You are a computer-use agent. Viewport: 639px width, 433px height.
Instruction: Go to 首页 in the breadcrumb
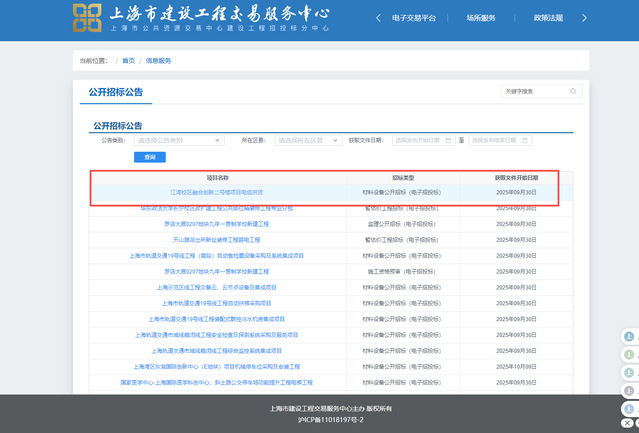click(x=128, y=61)
